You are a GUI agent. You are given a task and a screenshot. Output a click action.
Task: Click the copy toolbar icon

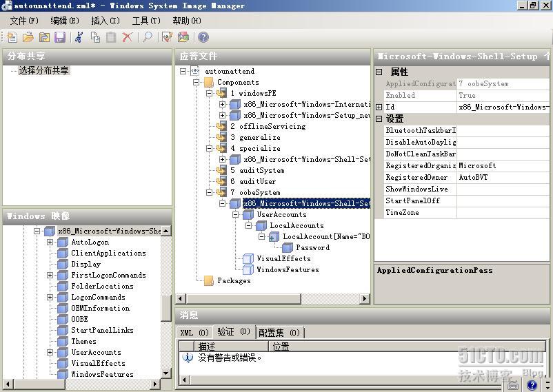point(95,37)
